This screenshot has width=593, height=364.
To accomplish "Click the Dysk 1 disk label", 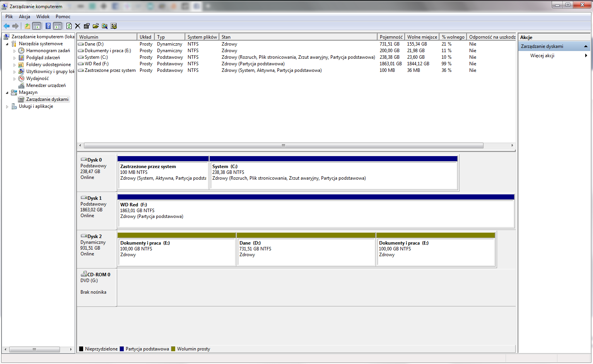I will click(97, 211).
